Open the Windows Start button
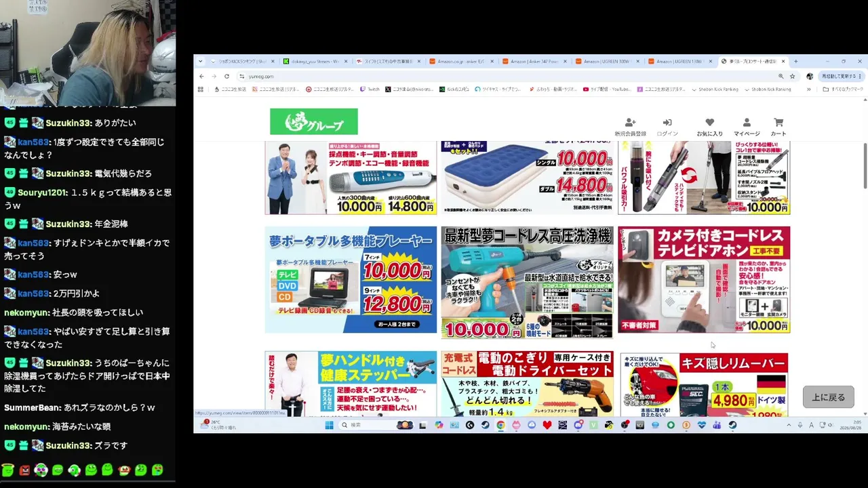 click(x=329, y=425)
